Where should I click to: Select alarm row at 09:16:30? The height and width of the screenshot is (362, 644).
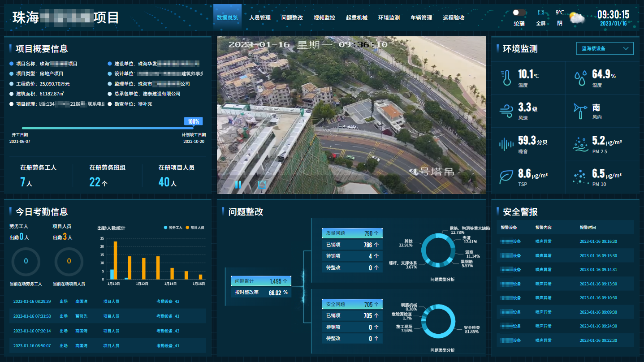click(x=565, y=241)
